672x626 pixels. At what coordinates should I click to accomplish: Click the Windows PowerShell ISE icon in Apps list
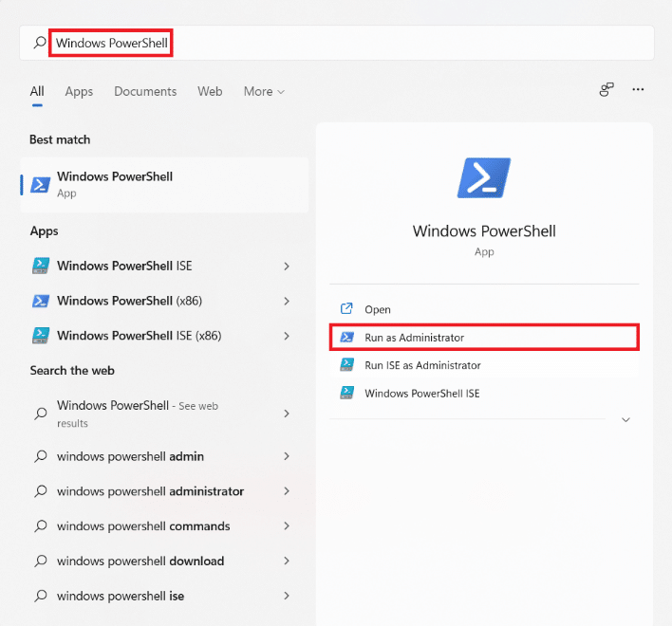pos(41,267)
